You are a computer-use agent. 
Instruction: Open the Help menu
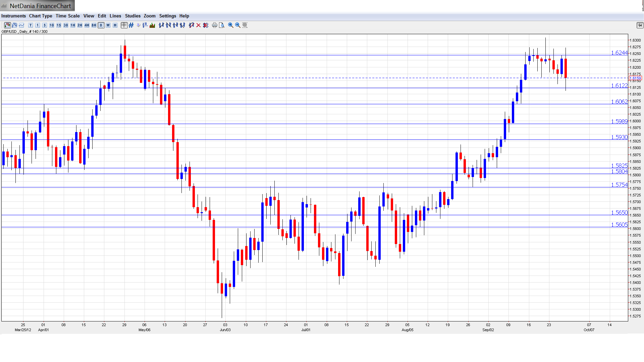(184, 16)
